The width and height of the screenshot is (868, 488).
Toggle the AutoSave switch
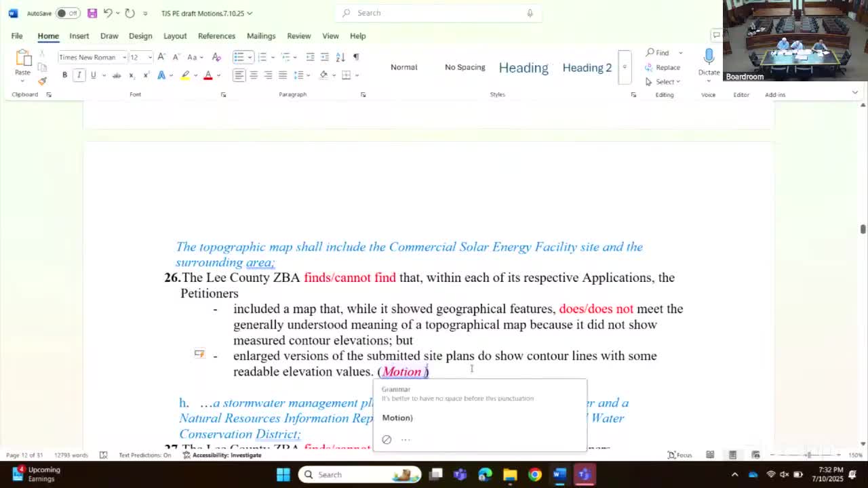tap(68, 13)
